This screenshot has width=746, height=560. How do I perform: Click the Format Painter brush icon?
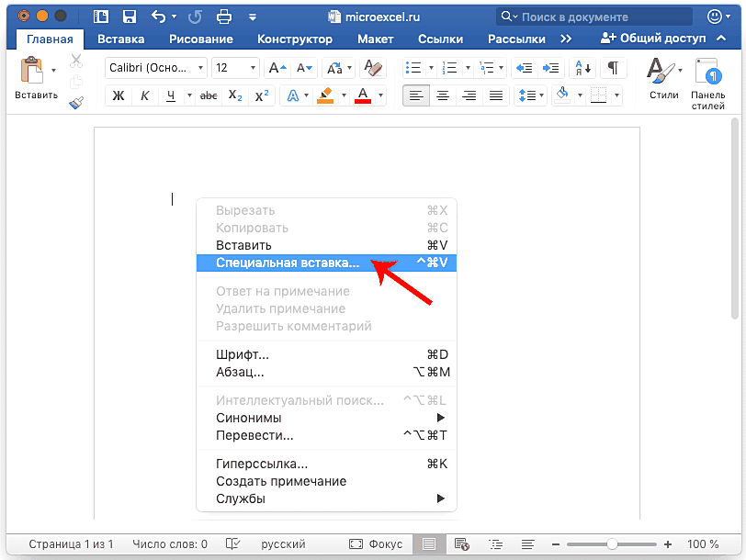point(76,102)
